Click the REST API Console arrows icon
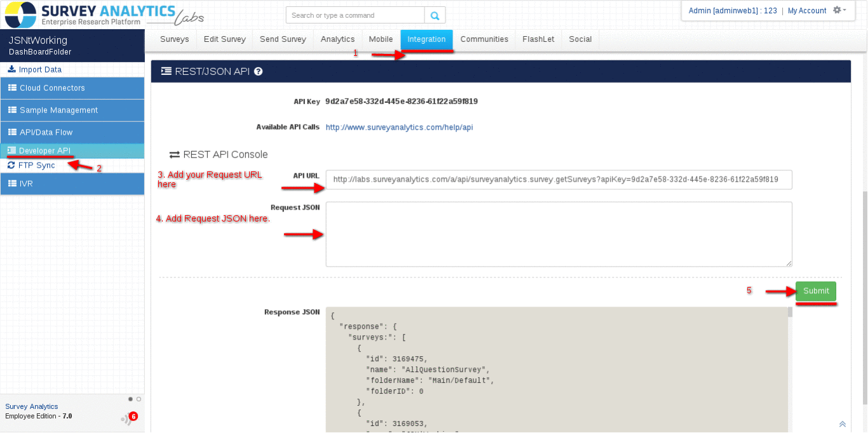 [x=175, y=154]
